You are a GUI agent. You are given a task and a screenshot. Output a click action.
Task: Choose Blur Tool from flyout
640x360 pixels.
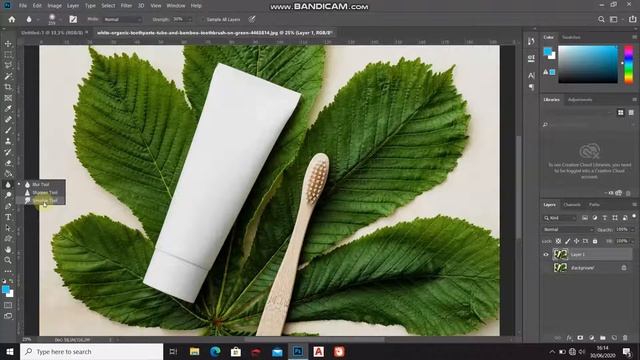click(40, 184)
